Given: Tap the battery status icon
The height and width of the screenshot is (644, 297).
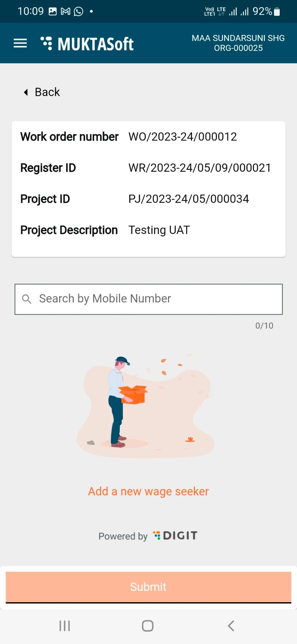Looking at the screenshot, I should (x=277, y=12).
